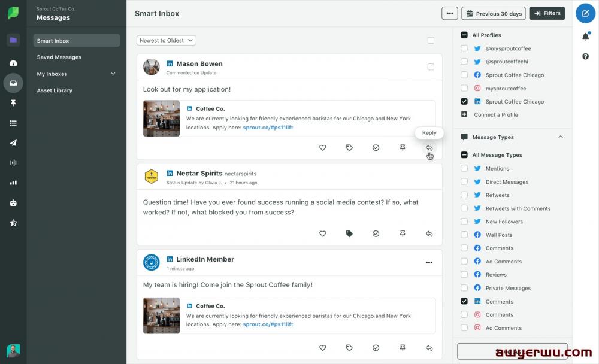Reply to the Nectar Spirits post

tap(429, 233)
